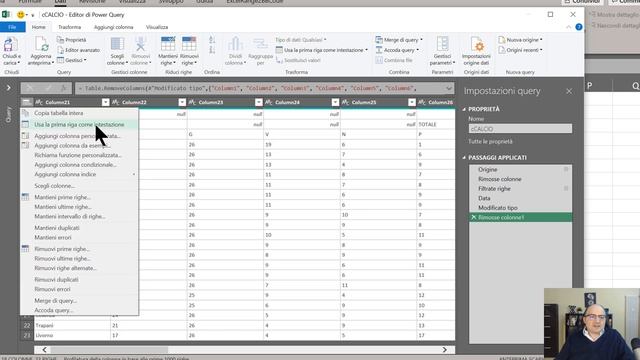640x360 pixels.
Task: Click the query Nome input field
Action: [520, 129]
